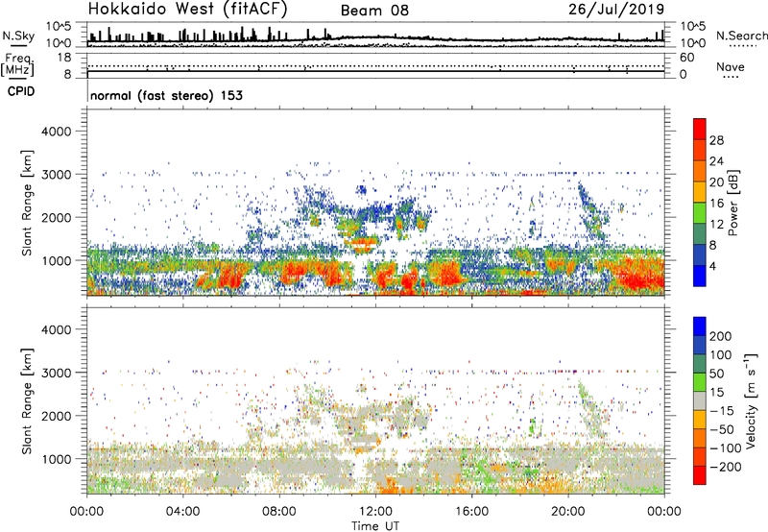Click the '4000' tick on power panel
The height and width of the screenshot is (532, 768).
[56, 132]
